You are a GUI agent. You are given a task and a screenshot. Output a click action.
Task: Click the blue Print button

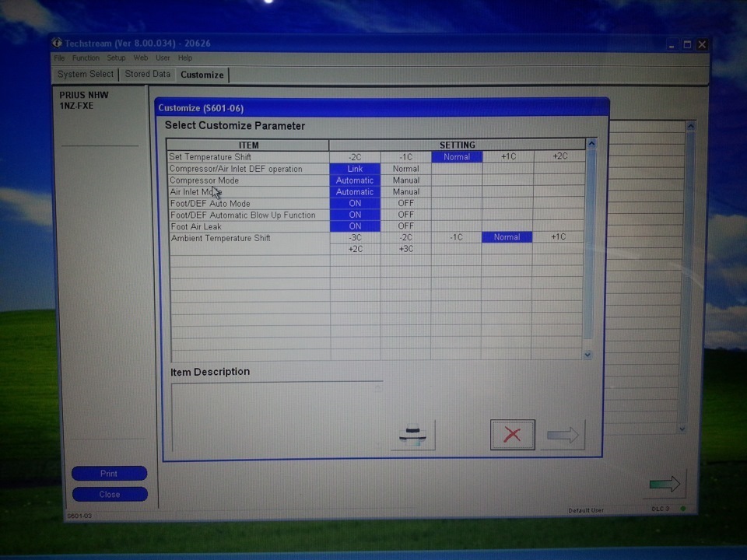109,474
